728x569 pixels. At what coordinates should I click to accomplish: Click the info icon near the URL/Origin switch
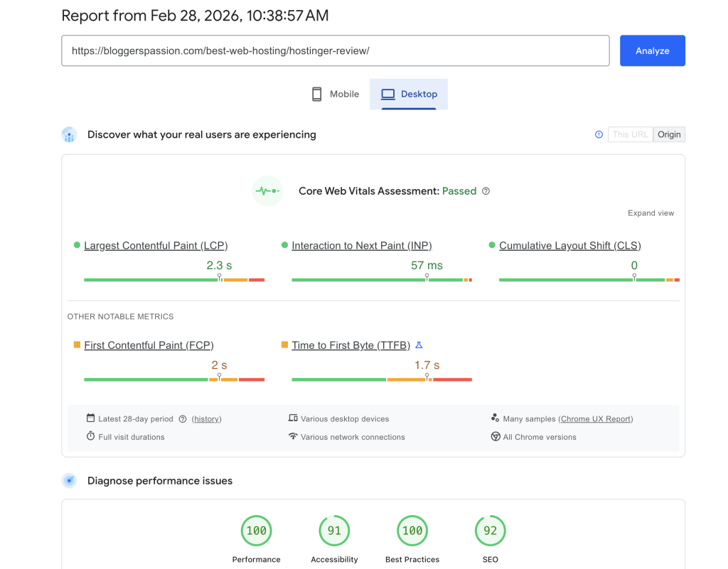598,134
